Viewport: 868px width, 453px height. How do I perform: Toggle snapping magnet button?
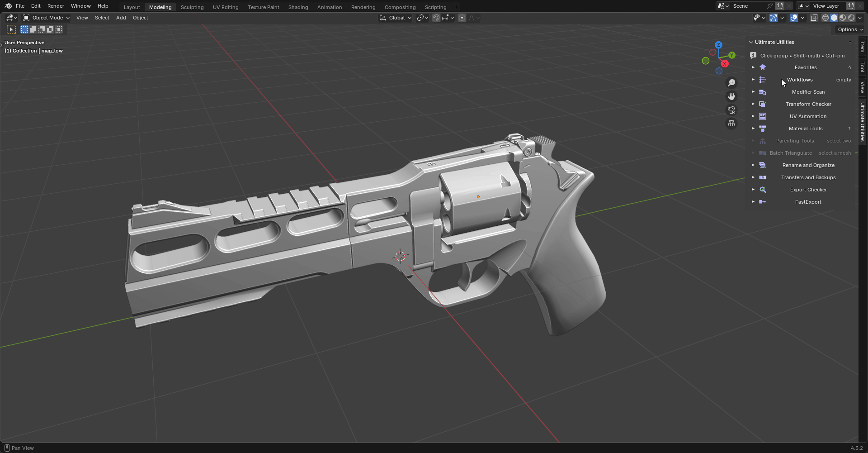coord(436,18)
